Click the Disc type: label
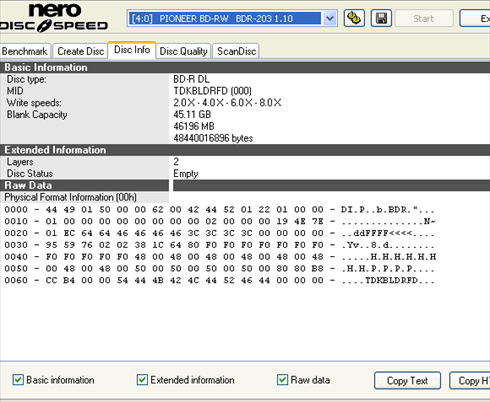This screenshot has height=402, width=490. click(x=27, y=79)
